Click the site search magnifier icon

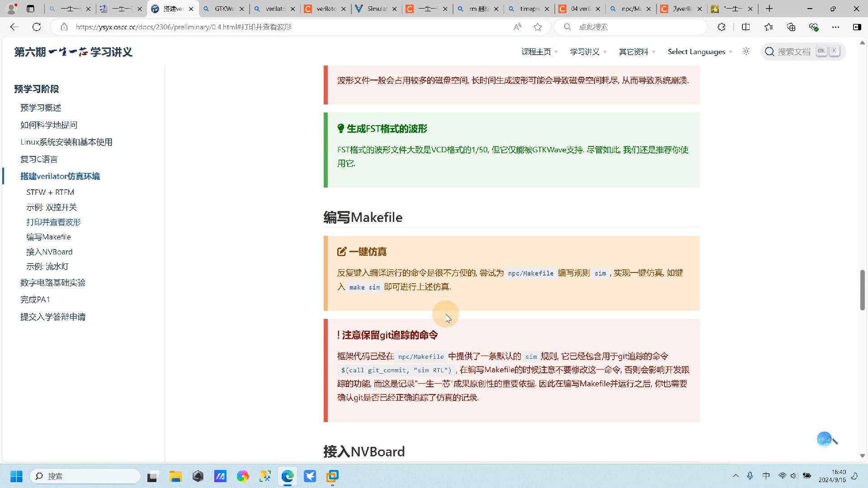[x=769, y=52]
